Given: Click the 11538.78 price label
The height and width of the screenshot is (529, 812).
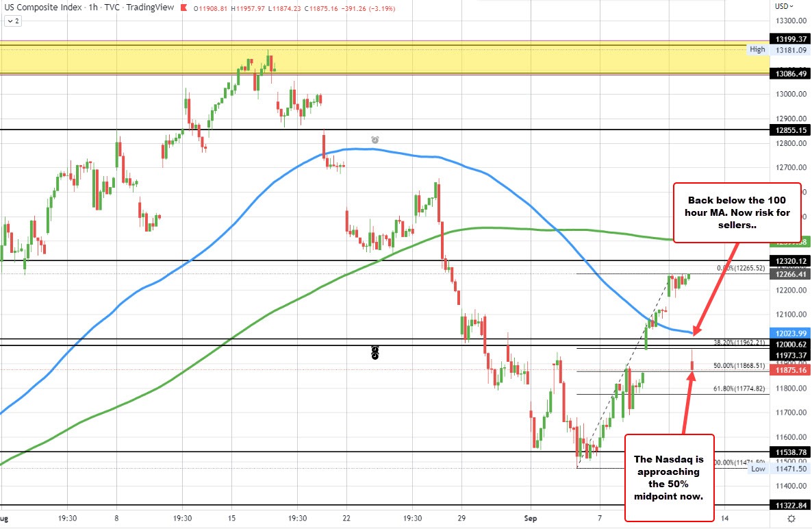Looking at the screenshot, I should 790,452.
